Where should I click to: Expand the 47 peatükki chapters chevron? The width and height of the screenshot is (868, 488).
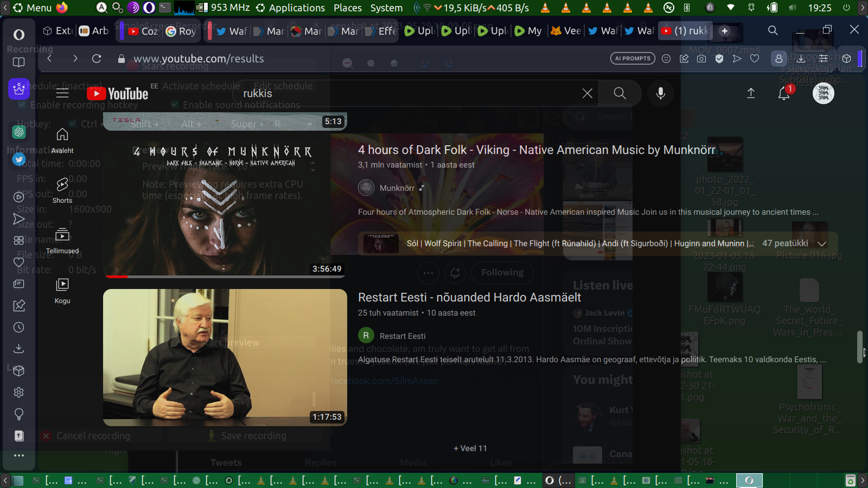(x=822, y=243)
